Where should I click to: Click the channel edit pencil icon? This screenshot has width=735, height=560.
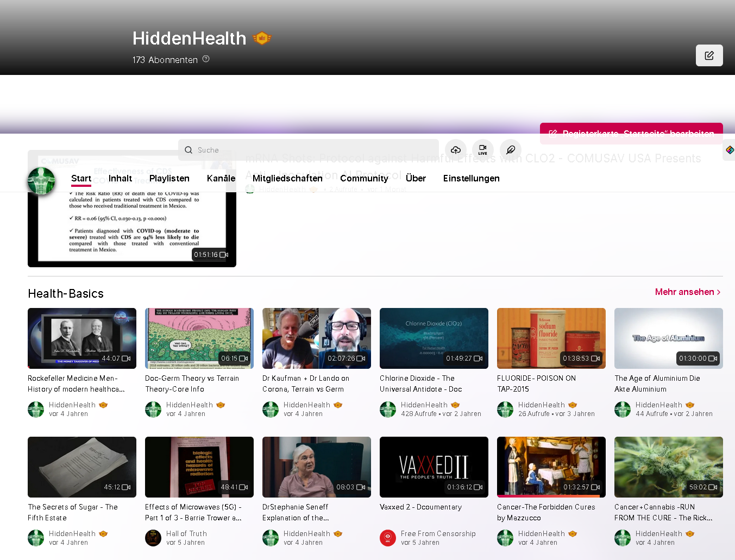coord(709,55)
